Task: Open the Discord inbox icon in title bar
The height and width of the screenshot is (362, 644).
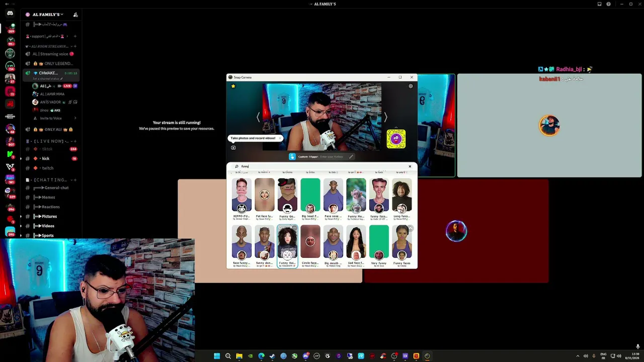Action: point(599,4)
